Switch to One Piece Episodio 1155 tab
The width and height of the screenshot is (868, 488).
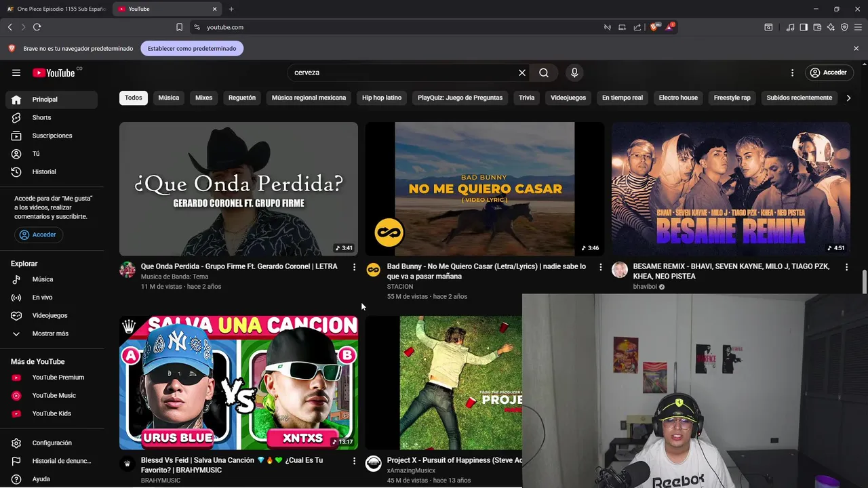[x=56, y=9]
